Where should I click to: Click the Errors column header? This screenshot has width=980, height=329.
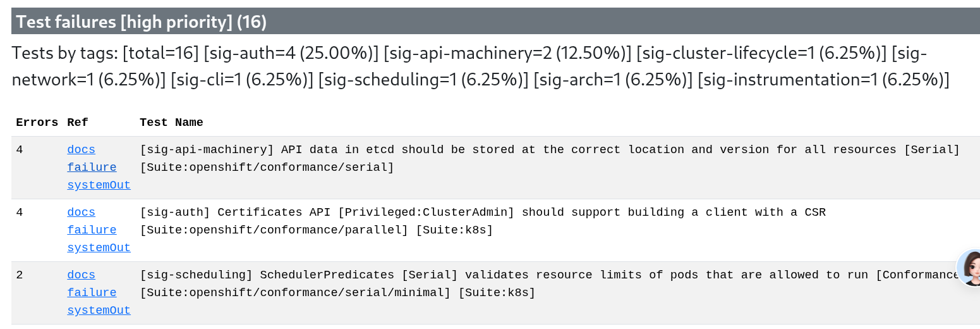point(37,123)
